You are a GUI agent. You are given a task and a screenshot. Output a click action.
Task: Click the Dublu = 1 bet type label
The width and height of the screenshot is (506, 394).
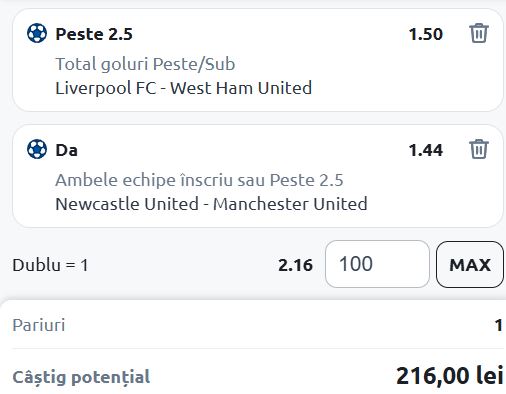pos(50,265)
